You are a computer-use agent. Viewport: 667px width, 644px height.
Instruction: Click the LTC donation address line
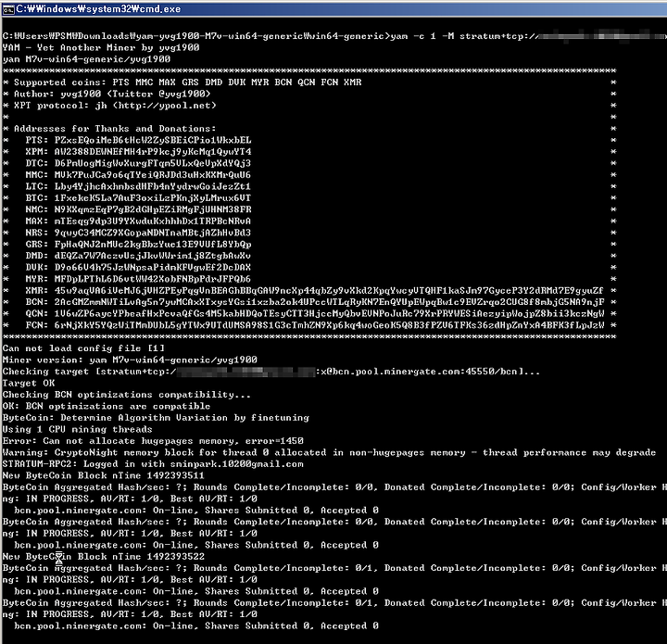(x=138, y=186)
